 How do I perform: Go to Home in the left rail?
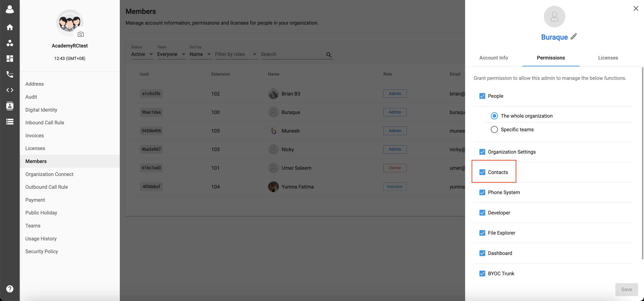[x=10, y=27]
